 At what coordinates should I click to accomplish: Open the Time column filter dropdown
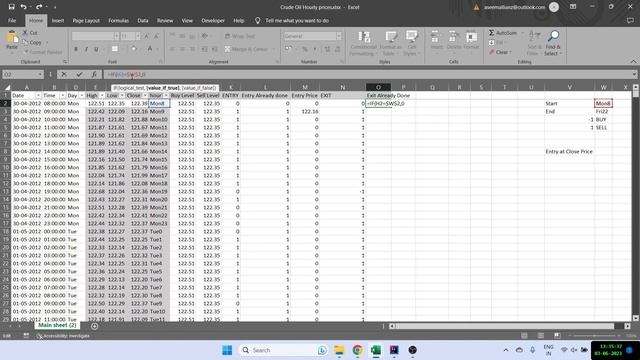click(62, 96)
